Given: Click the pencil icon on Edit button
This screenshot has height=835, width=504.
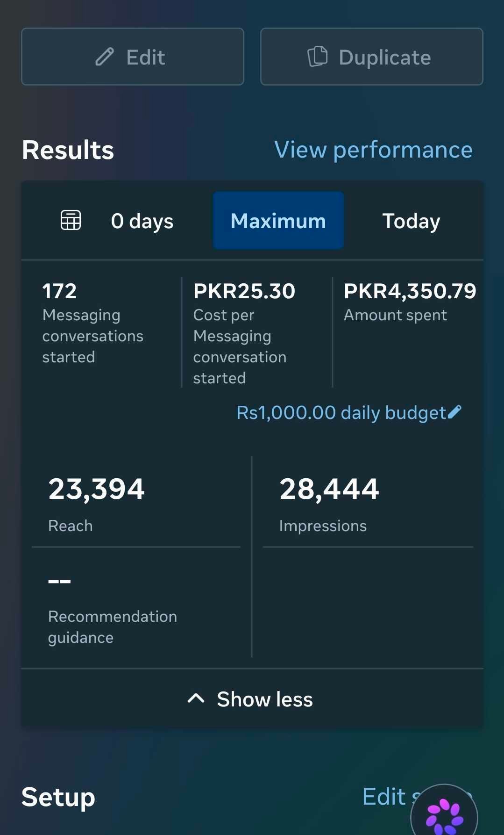Looking at the screenshot, I should tap(105, 57).
